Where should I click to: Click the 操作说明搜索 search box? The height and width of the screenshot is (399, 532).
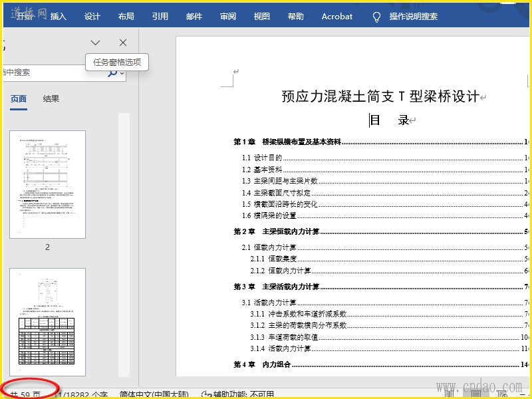tap(413, 16)
